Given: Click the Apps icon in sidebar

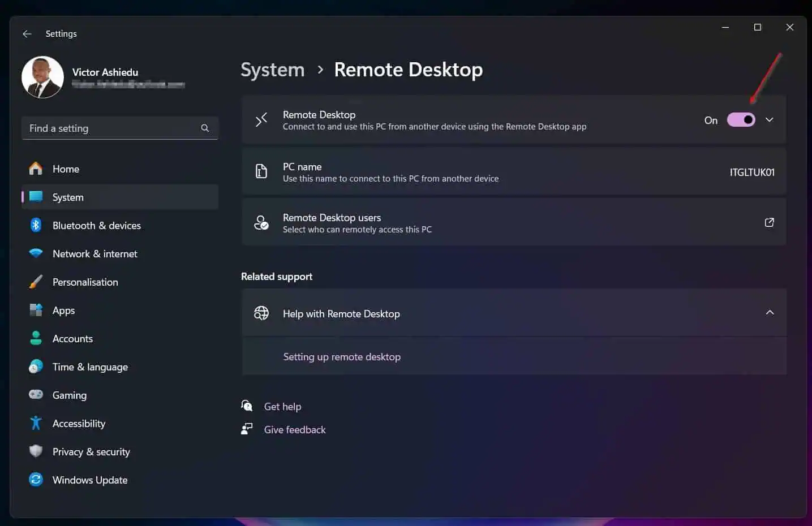Looking at the screenshot, I should coord(36,310).
